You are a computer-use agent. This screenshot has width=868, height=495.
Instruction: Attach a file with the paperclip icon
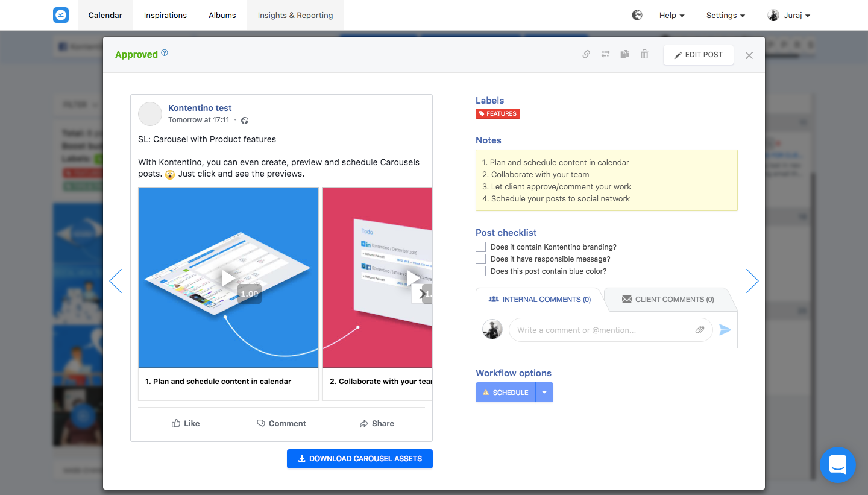pyautogui.click(x=700, y=330)
